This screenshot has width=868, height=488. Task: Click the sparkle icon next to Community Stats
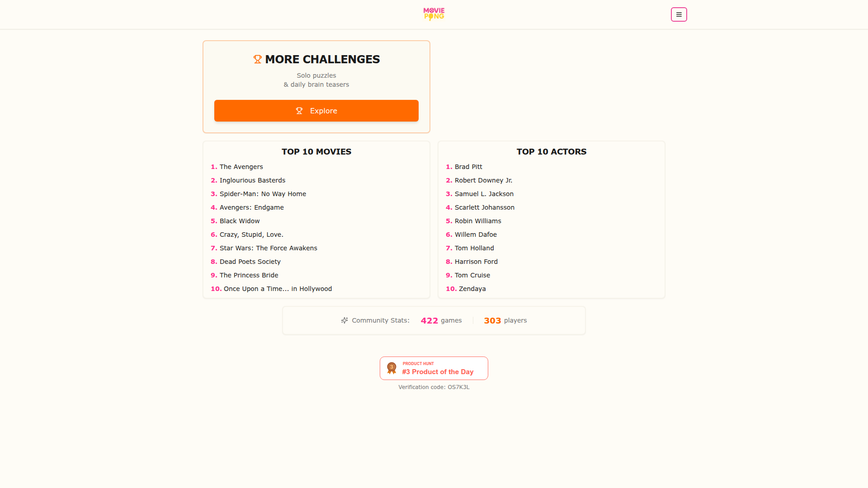(344, 320)
